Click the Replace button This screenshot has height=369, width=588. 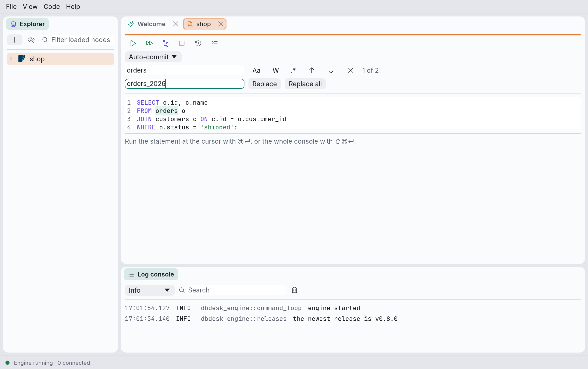point(264,84)
